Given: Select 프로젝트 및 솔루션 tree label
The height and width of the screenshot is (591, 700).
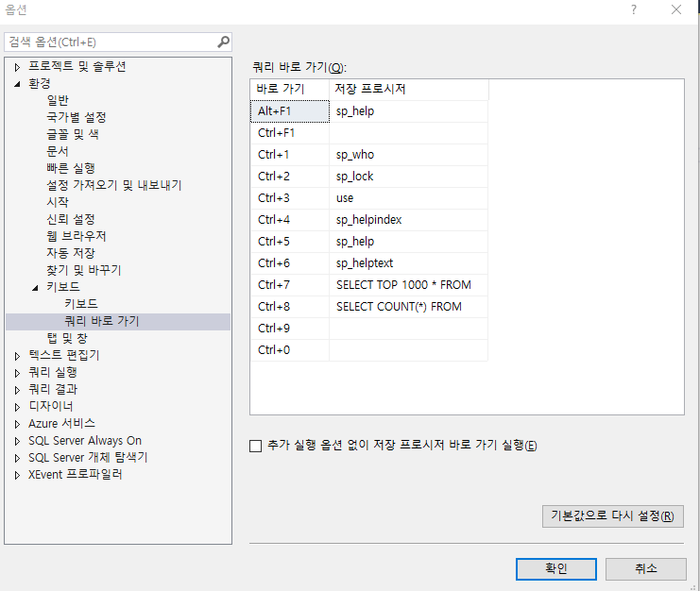Looking at the screenshot, I should (77, 66).
